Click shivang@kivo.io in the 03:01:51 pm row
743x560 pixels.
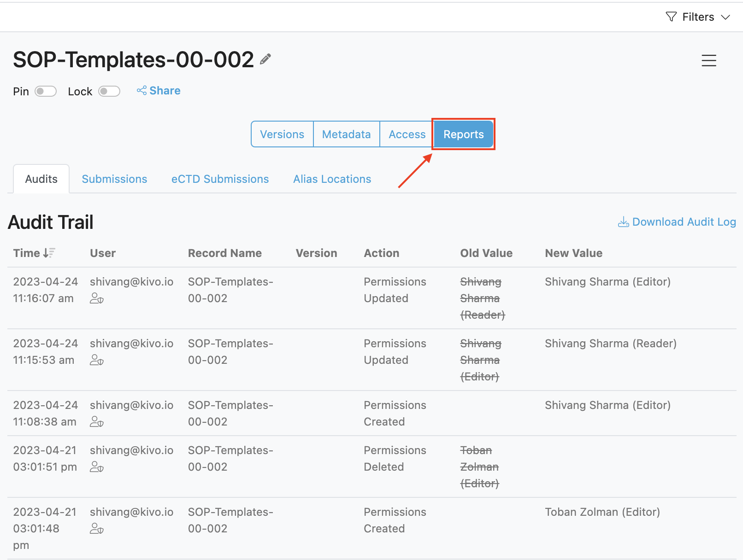click(131, 450)
